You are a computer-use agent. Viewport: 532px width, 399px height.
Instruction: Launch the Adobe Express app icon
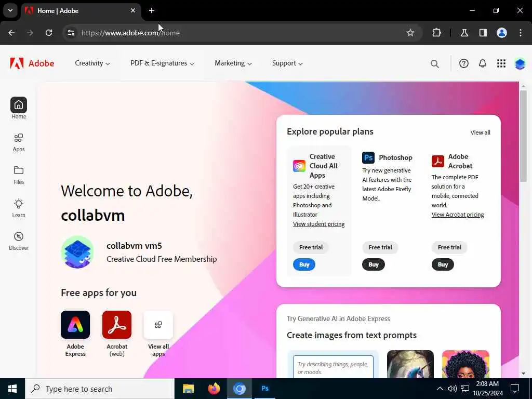point(75,325)
